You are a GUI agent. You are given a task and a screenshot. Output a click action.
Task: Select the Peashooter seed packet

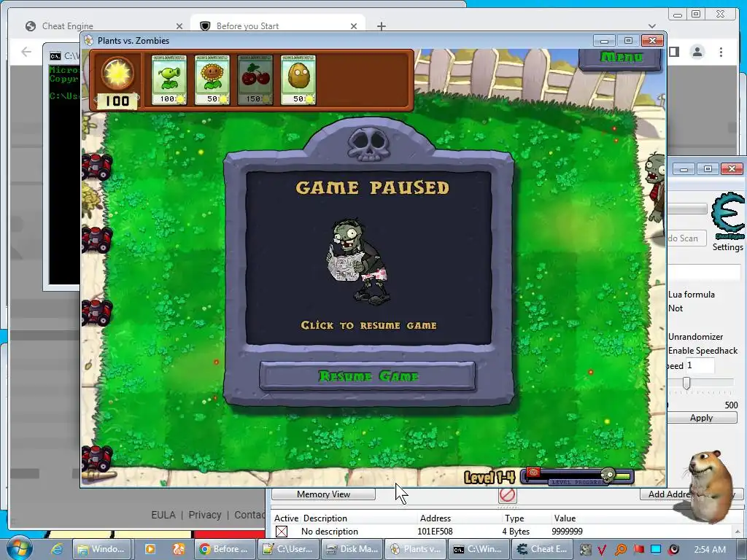pyautogui.click(x=169, y=79)
